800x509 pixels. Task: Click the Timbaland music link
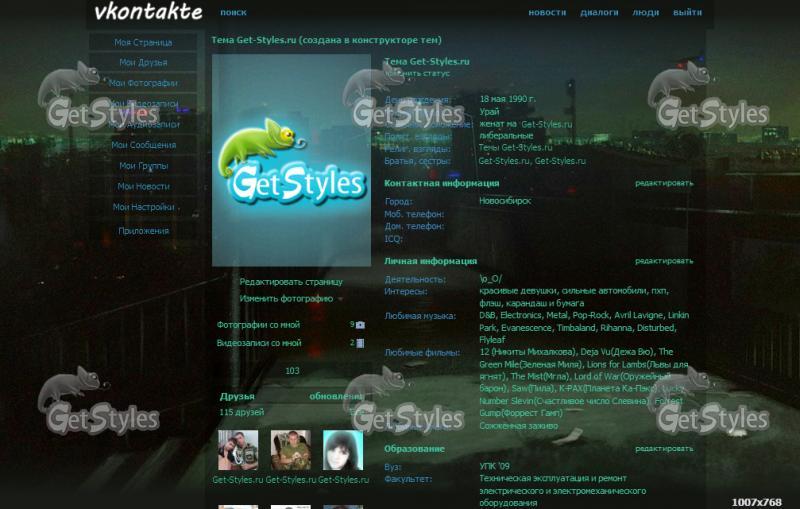point(576,328)
